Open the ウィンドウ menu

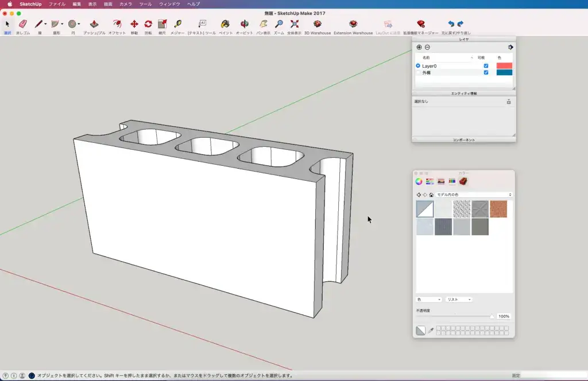pyautogui.click(x=169, y=4)
